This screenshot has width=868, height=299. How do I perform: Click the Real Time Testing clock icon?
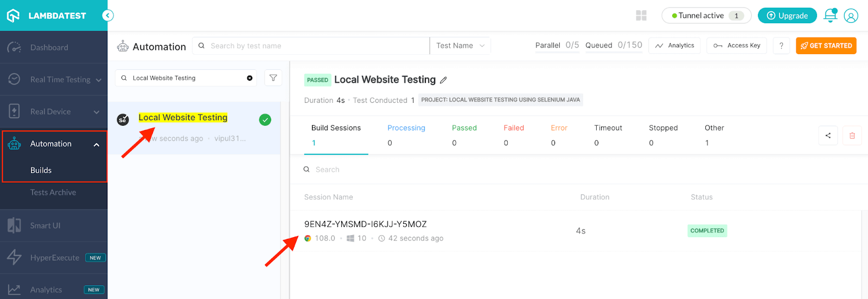14,79
